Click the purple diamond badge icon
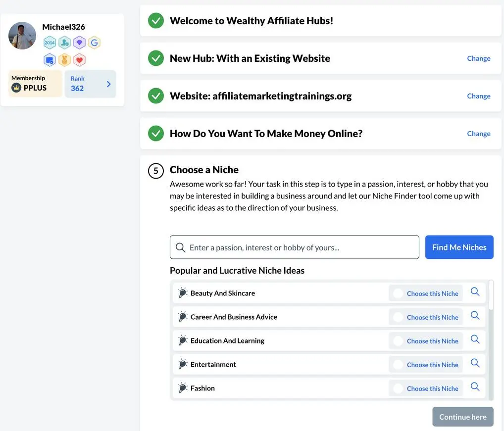This screenshot has height=431, width=504. point(79,43)
